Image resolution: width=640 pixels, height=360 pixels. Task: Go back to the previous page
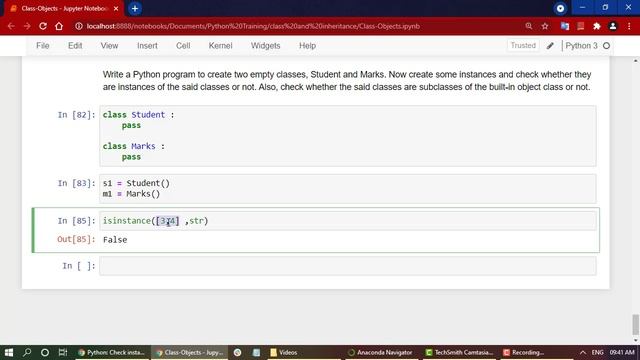click(x=11, y=26)
